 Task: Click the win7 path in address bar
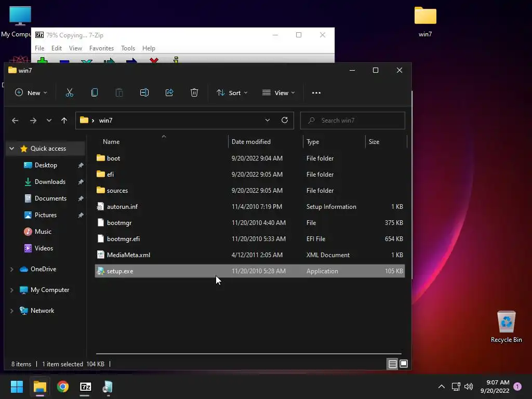pyautogui.click(x=105, y=121)
